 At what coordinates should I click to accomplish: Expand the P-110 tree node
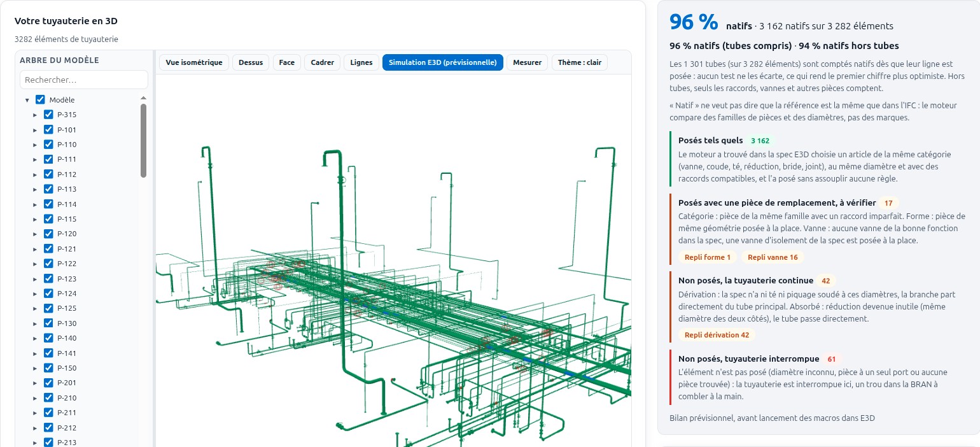tap(35, 145)
